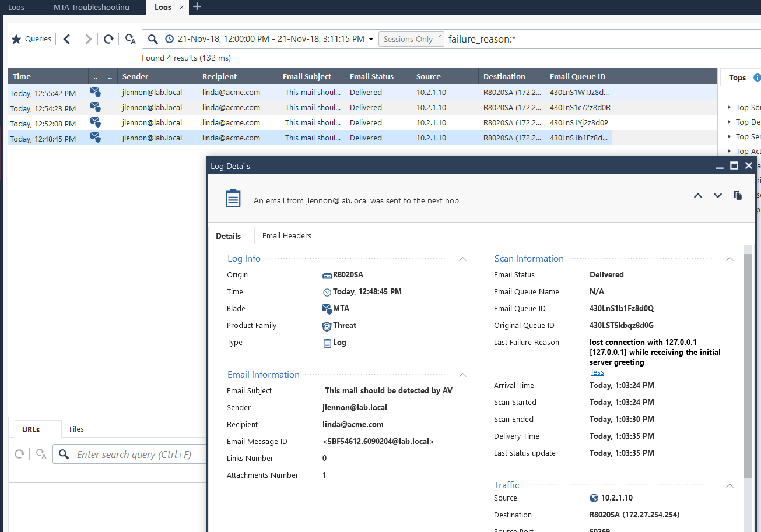This screenshot has height=532, width=761.
Task: Click Queue ID 430LnS1c72z8d0R cell
Action: (580, 107)
